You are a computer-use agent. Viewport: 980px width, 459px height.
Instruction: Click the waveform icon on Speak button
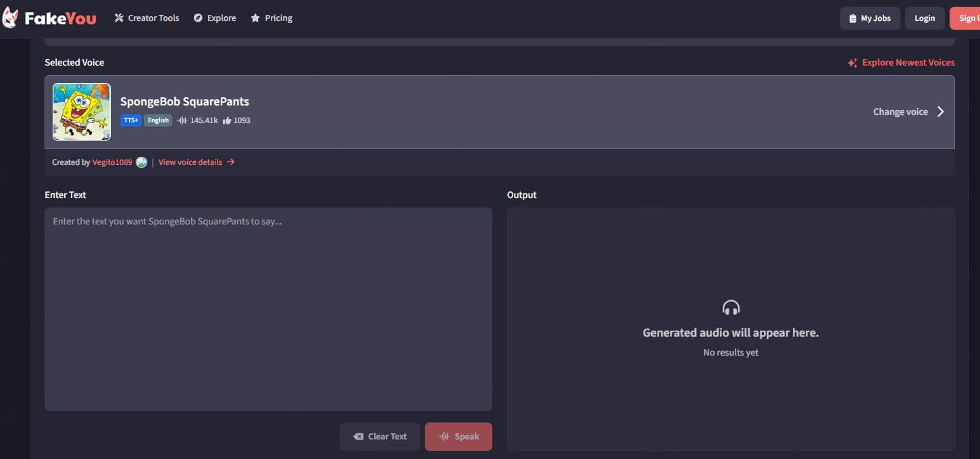click(444, 437)
